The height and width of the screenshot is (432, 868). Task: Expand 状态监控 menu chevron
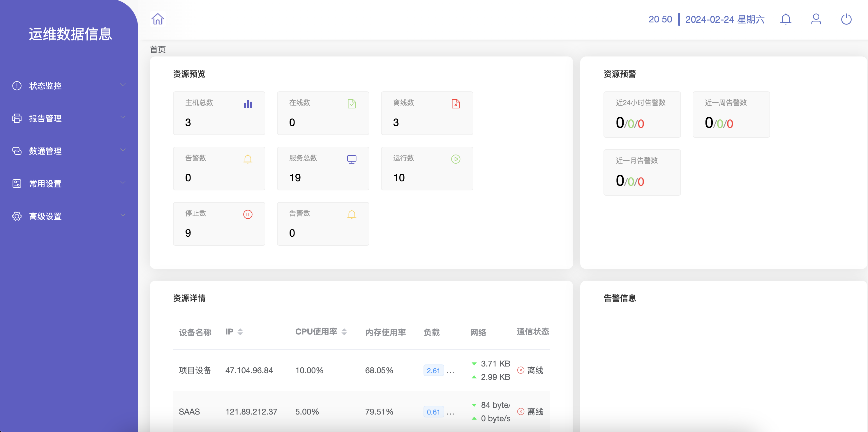(123, 85)
